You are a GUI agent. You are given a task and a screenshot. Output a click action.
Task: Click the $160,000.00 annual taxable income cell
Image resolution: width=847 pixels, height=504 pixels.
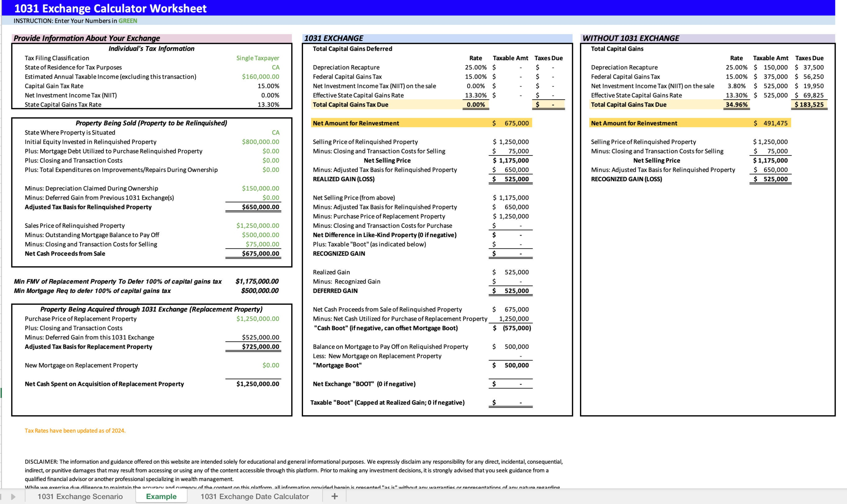(260, 77)
